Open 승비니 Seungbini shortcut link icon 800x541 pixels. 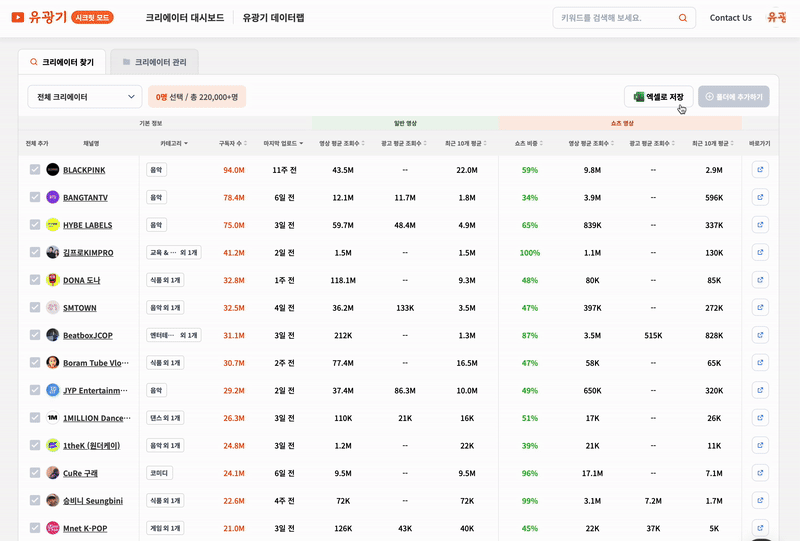[760, 501]
